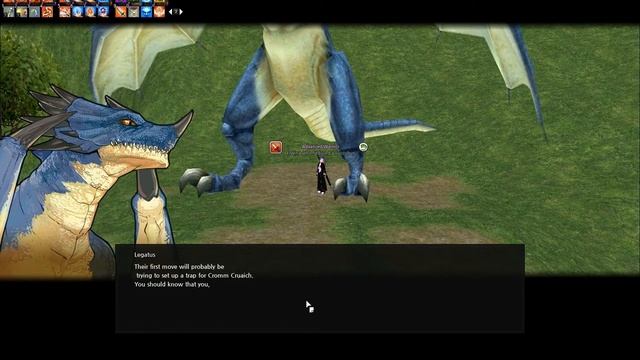Viewport: 640px width, 360px height.
Task: Go to next hotbar page arrow
Action: (181, 12)
